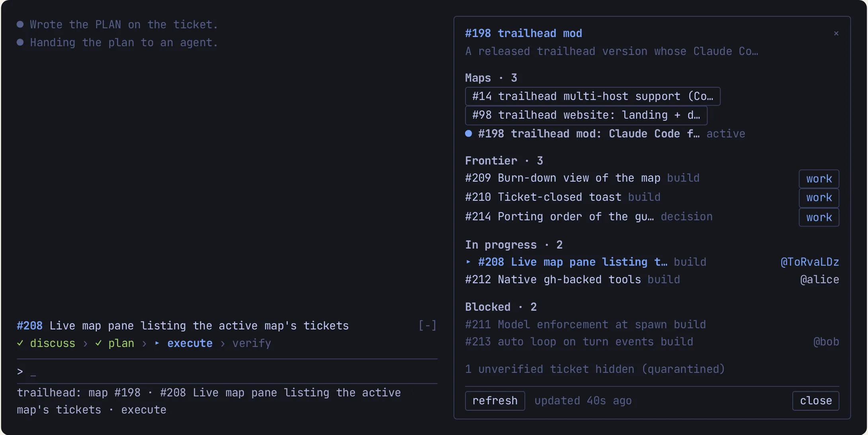Click the blue active-map dot beside #198
The height and width of the screenshot is (435, 868).
point(469,133)
